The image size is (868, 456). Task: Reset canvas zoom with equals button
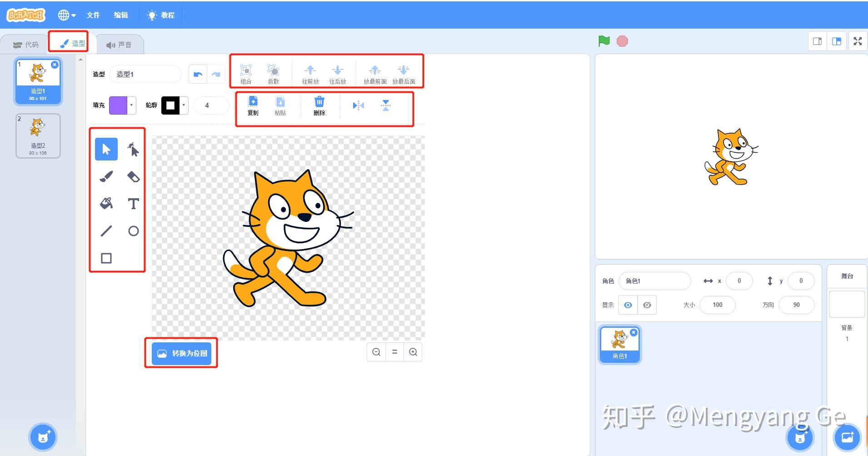point(394,352)
